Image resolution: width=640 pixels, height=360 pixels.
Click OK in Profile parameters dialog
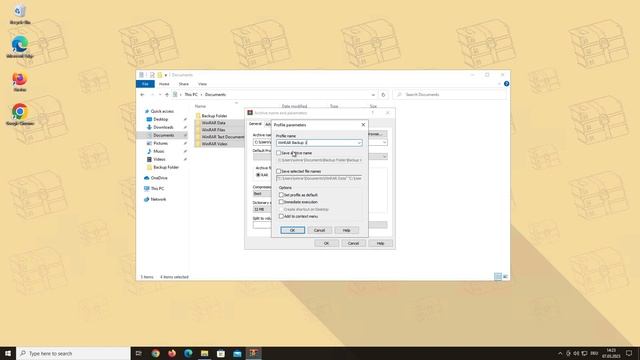tap(292, 230)
